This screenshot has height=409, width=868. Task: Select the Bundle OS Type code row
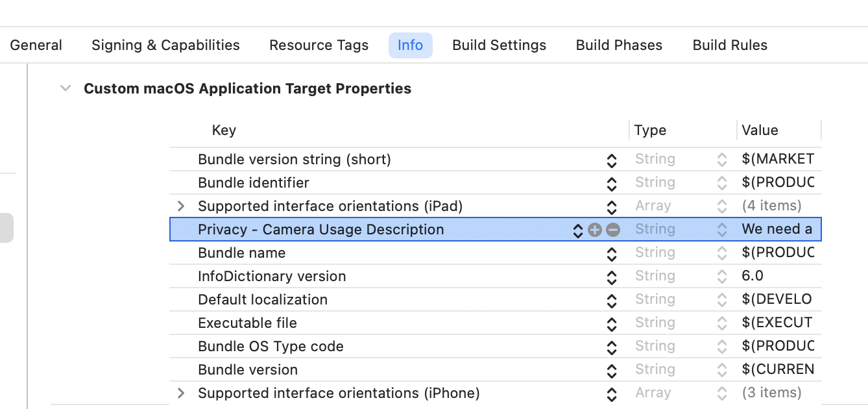[271, 347]
